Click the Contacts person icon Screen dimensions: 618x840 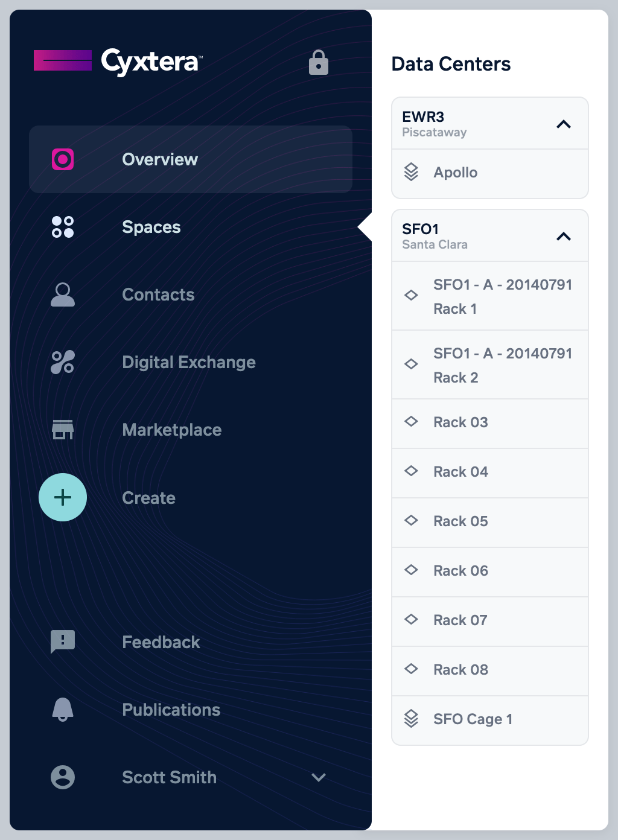(x=63, y=294)
